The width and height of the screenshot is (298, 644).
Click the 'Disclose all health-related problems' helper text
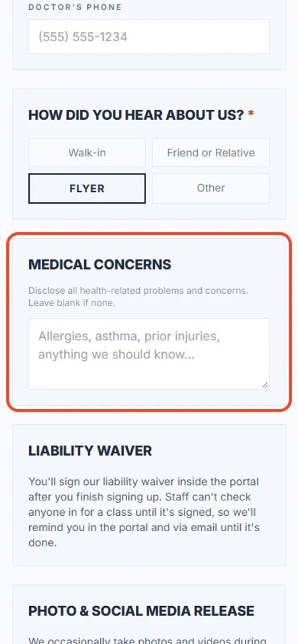tap(138, 291)
